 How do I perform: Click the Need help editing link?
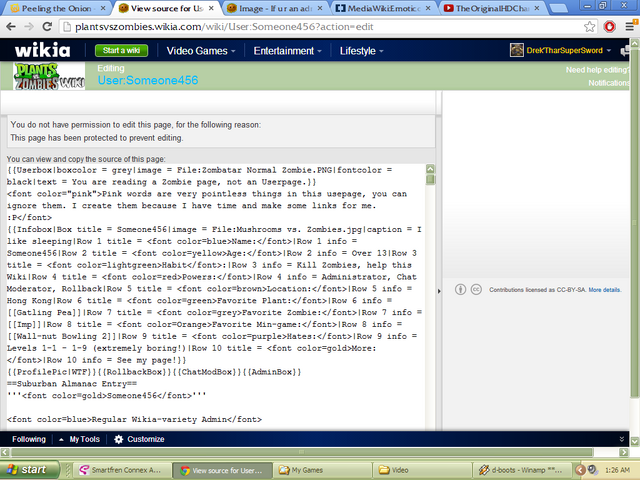point(597,70)
